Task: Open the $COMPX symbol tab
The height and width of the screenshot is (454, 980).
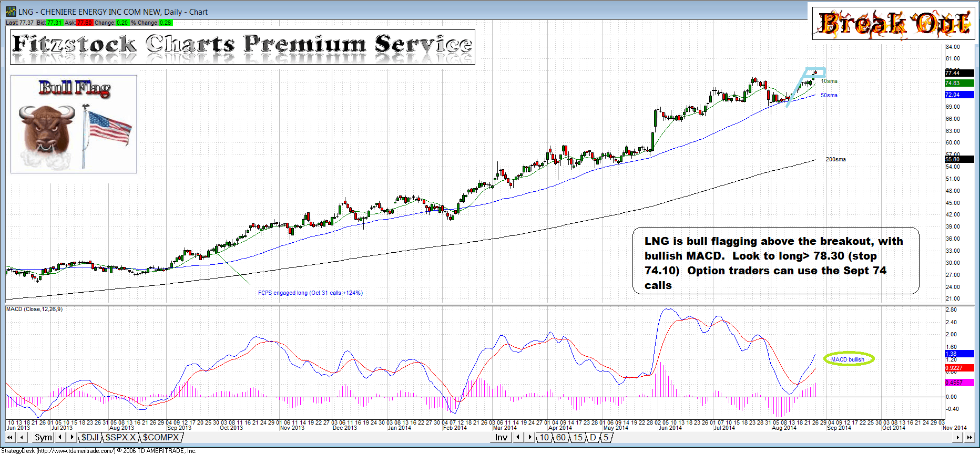Action: tap(160, 437)
